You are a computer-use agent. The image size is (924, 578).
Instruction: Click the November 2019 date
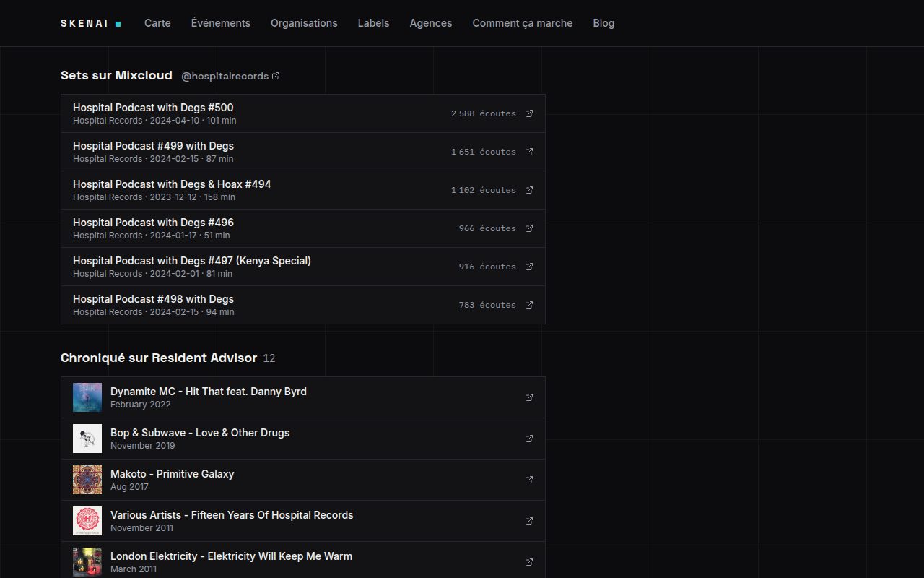[x=143, y=446]
